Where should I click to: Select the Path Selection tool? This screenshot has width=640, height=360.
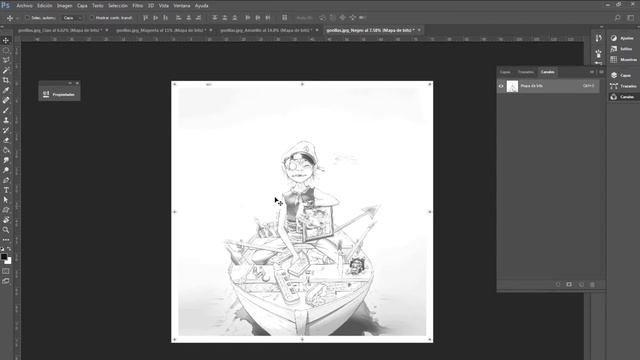click(6, 200)
